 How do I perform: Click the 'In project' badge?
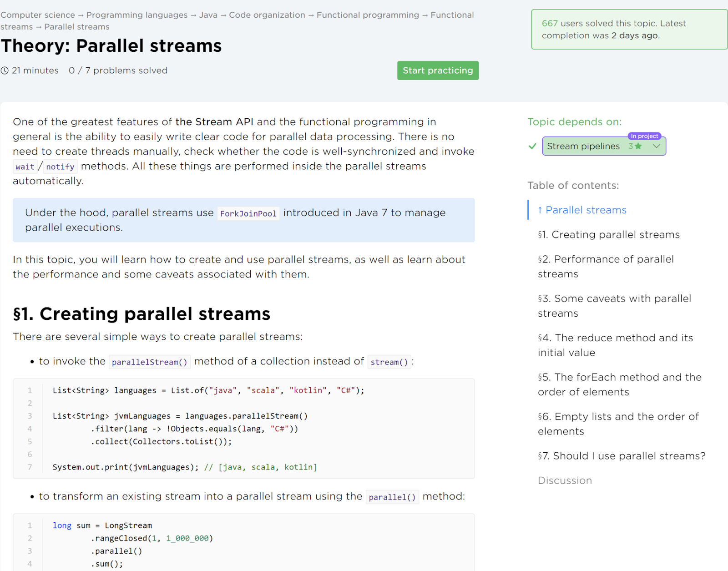point(644,136)
